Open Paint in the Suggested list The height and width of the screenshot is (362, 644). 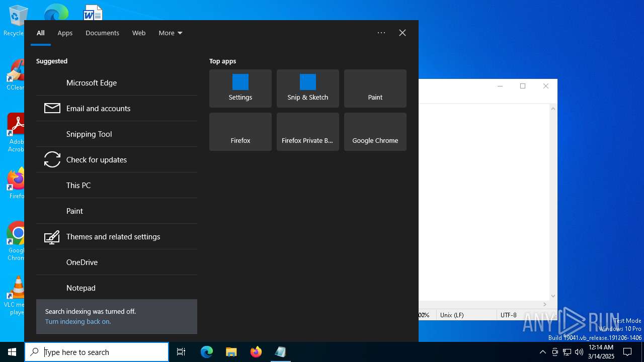pyautogui.click(x=117, y=211)
